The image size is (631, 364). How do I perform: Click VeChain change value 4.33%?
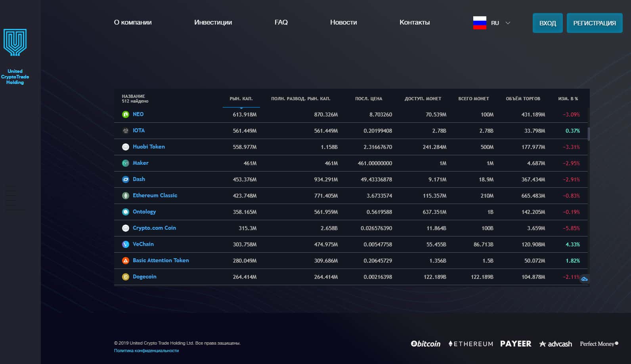[x=573, y=244]
